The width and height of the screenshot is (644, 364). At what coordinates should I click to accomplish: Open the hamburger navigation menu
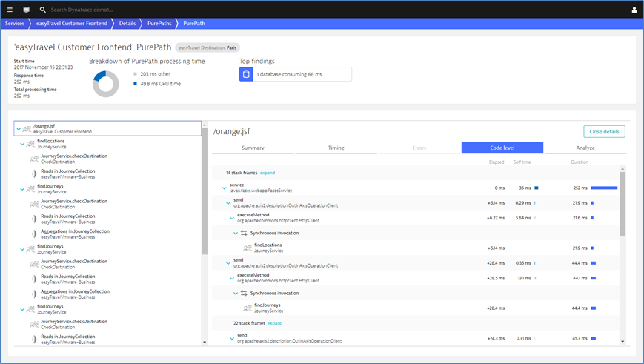click(10, 10)
